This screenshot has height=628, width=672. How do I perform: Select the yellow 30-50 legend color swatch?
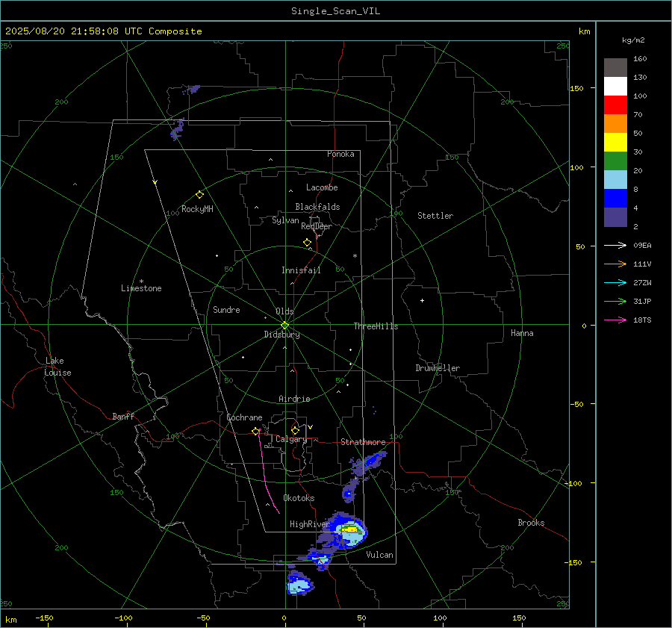[x=615, y=143]
